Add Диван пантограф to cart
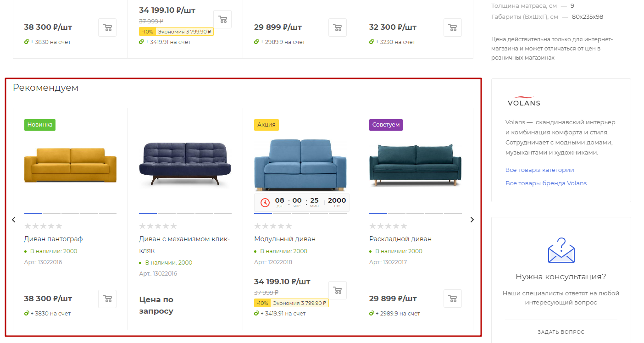The width and height of the screenshot is (644, 343). [x=107, y=299]
